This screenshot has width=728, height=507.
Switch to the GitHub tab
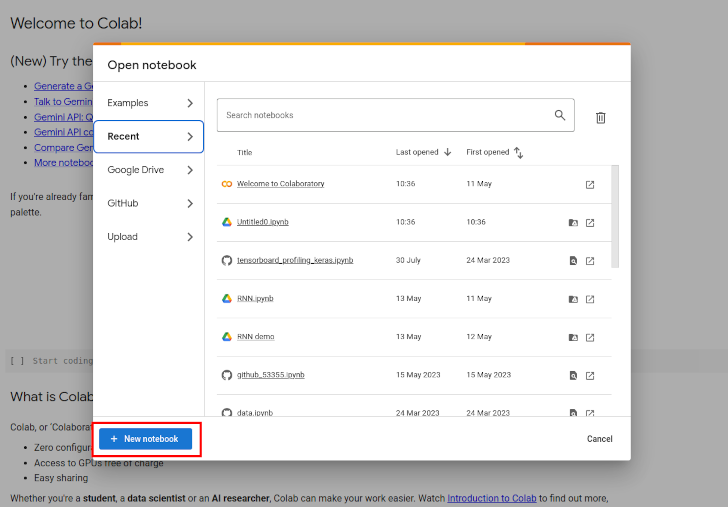(x=149, y=203)
